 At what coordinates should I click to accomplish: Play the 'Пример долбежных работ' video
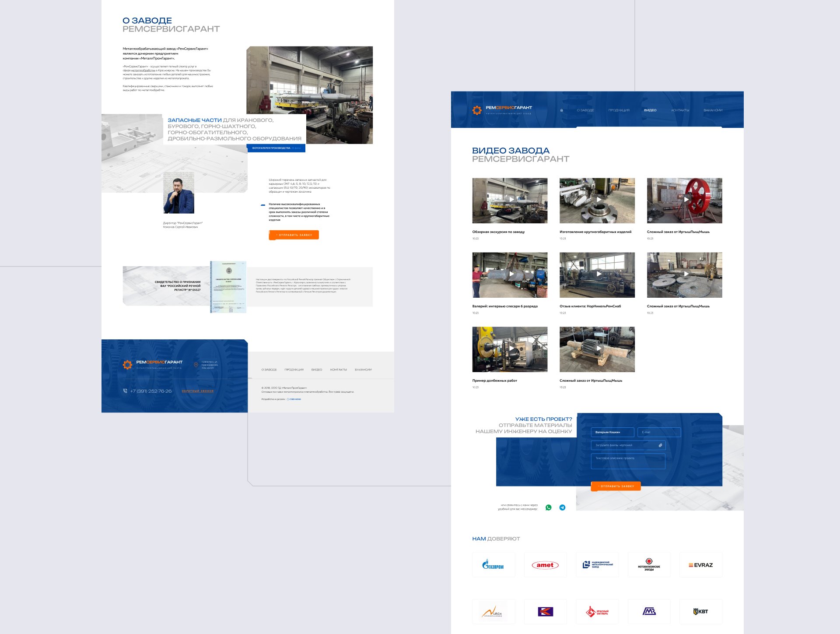(511, 349)
